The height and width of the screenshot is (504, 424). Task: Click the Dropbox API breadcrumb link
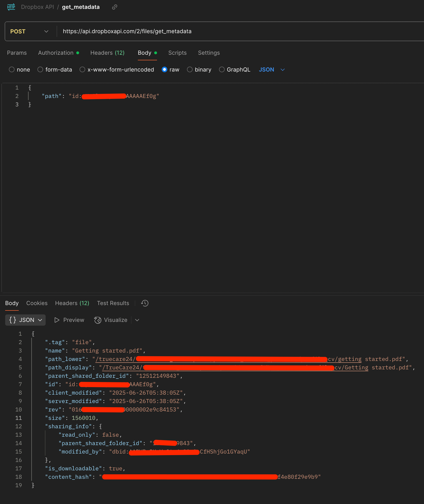point(37,7)
